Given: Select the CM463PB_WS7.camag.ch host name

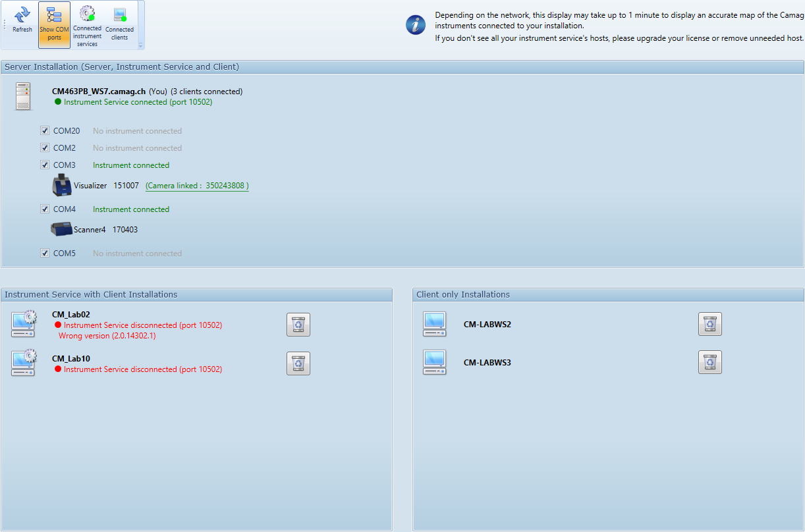Looking at the screenshot, I should click(99, 92).
